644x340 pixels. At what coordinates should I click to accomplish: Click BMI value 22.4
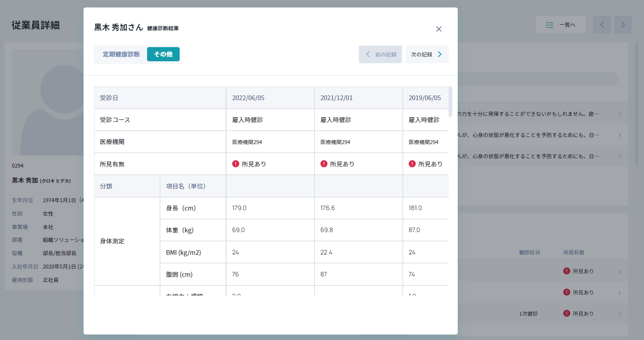pos(326,252)
